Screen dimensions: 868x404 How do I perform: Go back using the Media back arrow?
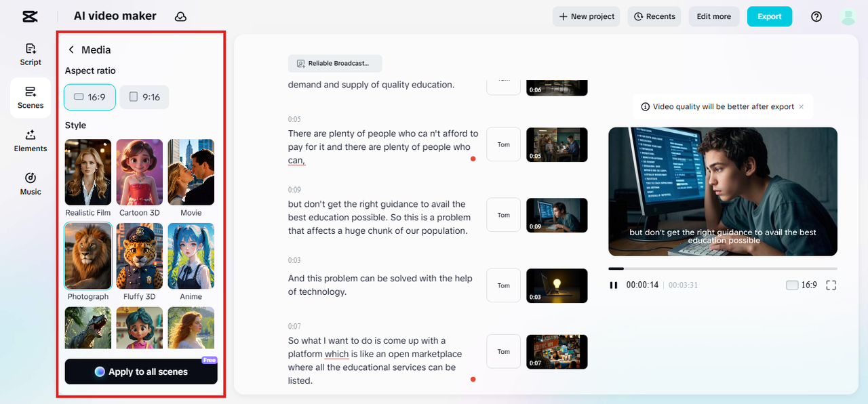point(71,49)
